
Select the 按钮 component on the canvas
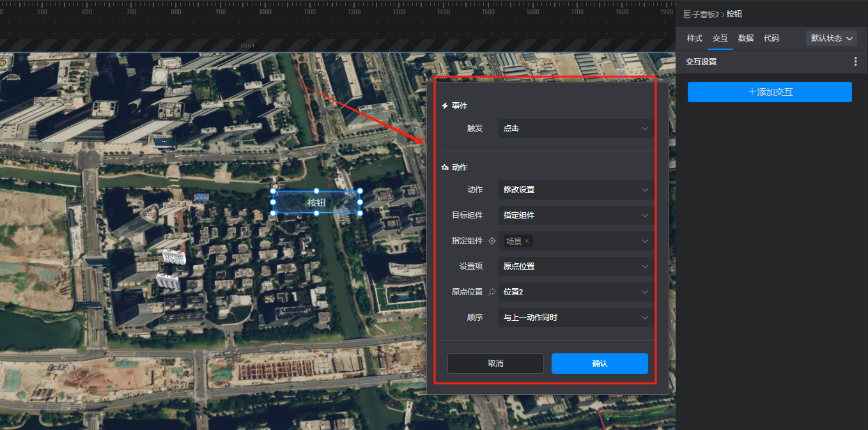316,203
